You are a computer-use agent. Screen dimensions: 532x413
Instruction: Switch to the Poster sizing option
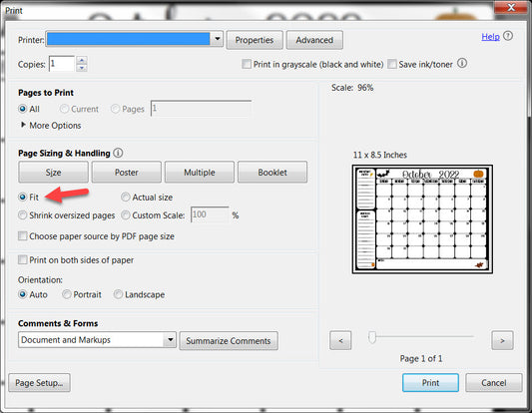coord(126,172)
